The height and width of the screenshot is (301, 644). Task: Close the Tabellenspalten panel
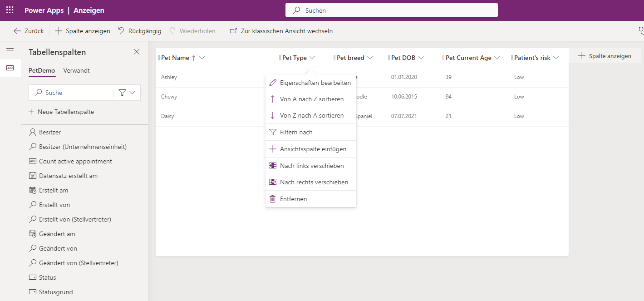137,52
